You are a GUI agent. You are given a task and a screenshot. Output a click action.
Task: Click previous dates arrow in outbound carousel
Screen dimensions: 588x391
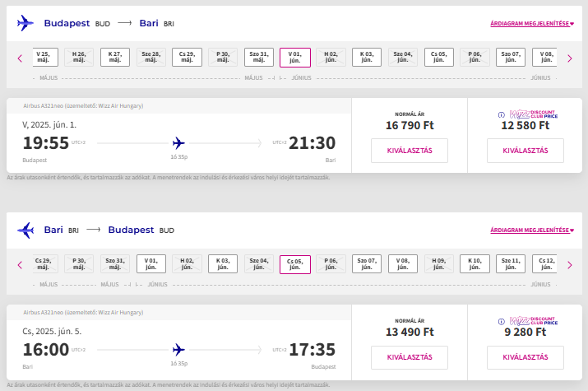click(x=20, y=58)
